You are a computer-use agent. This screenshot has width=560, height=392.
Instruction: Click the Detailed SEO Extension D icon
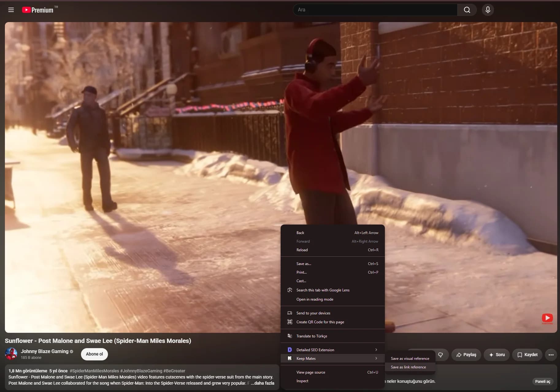pos(290,350)
